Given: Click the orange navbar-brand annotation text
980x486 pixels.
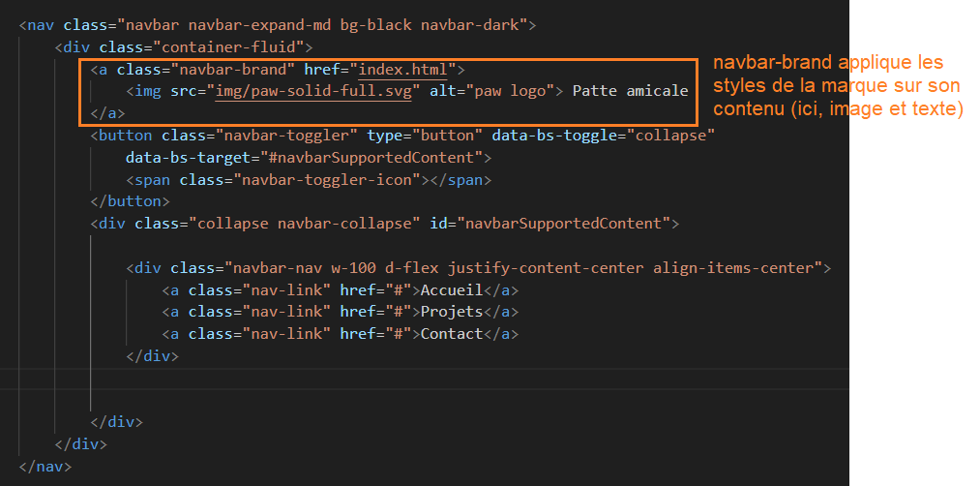Looking at the screenshot, I should (838, 87).
